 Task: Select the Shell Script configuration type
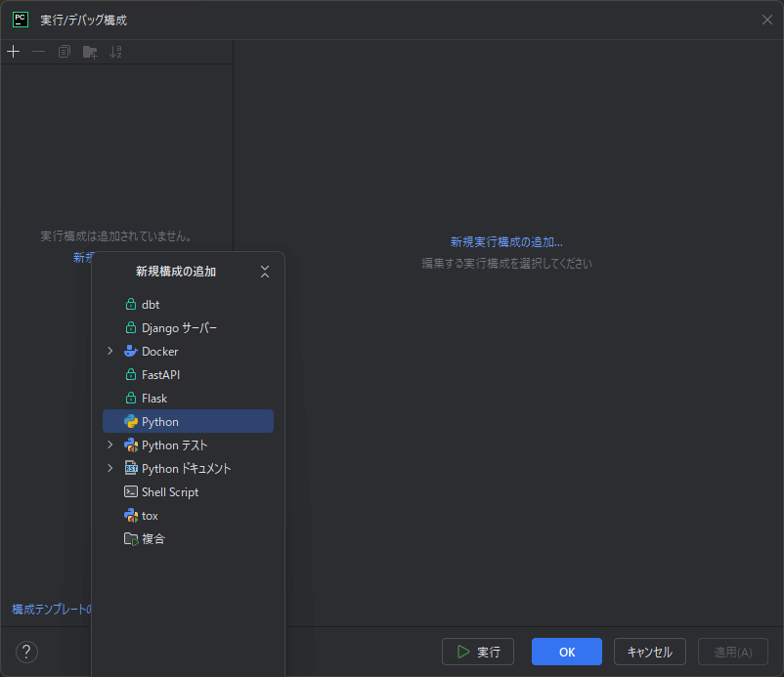tap(169, 492)
